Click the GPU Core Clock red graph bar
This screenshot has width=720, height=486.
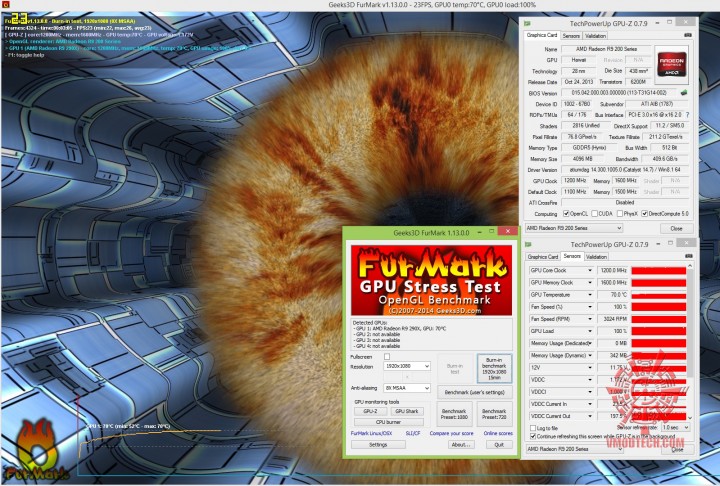point(658,271)
